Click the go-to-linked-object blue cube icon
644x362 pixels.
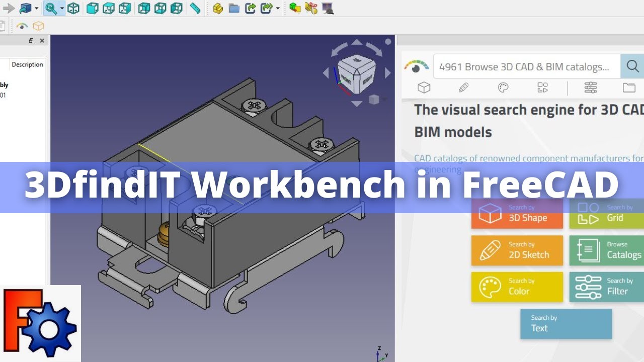(x=25, y=8)
